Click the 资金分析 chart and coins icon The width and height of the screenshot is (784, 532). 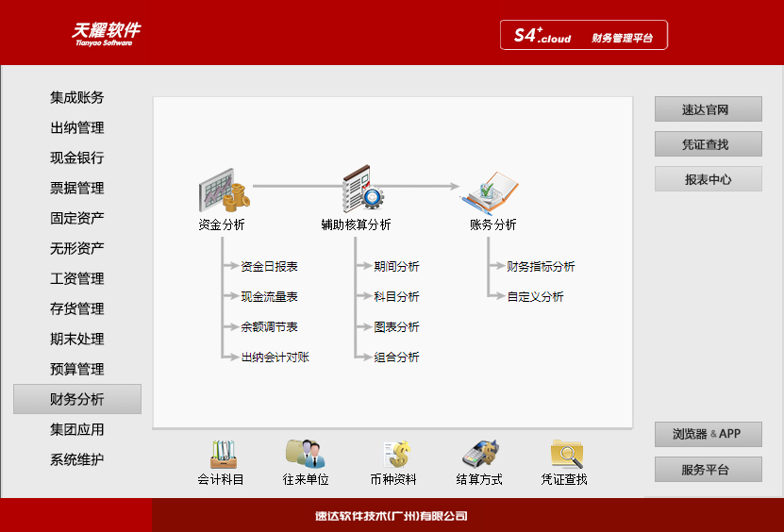[x=223, y=191]
